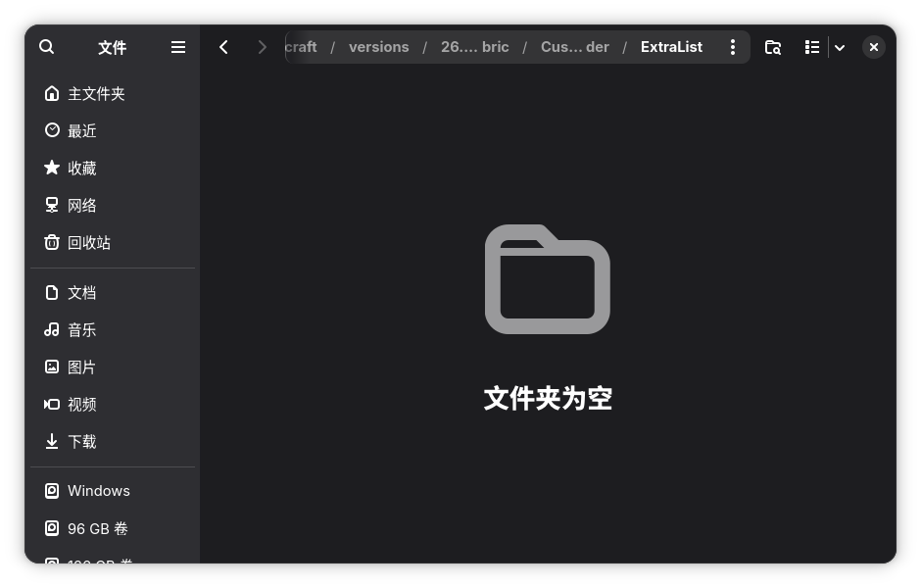Go forward with the right arrow

click(x=262, y=47)
